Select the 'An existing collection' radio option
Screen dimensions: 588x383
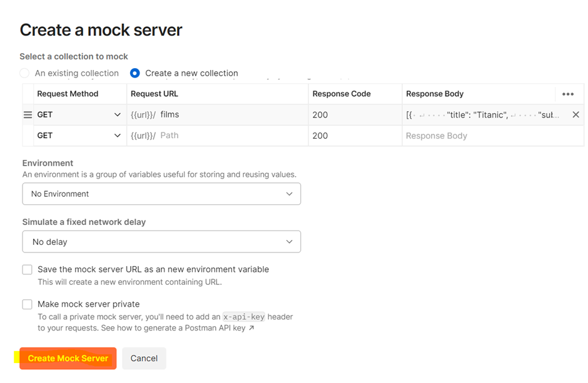[25, 73]
